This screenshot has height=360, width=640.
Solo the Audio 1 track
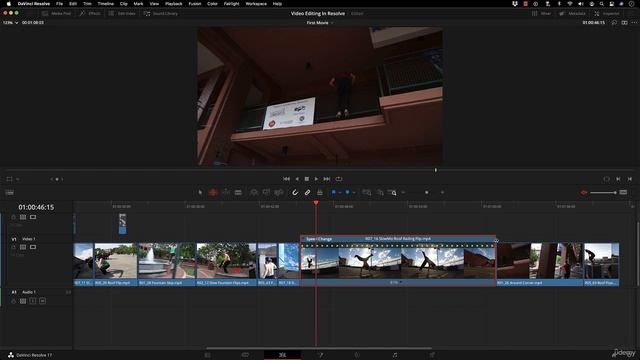tap(33, 301)
